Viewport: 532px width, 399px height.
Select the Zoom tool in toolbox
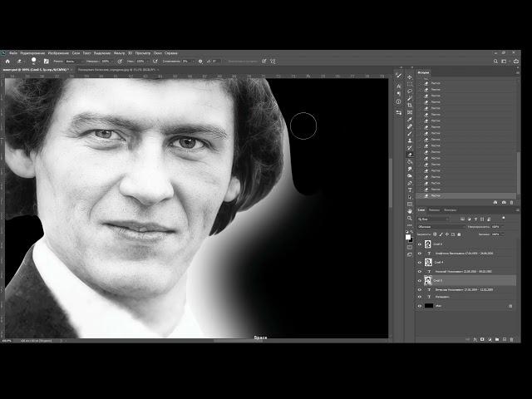click(410, 218)
